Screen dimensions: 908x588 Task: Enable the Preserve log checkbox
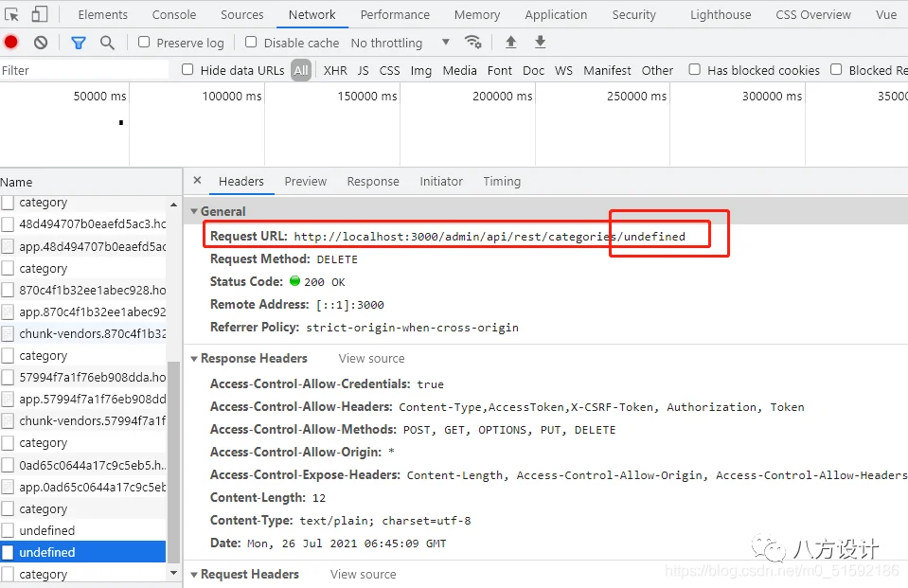coord(144,42)
